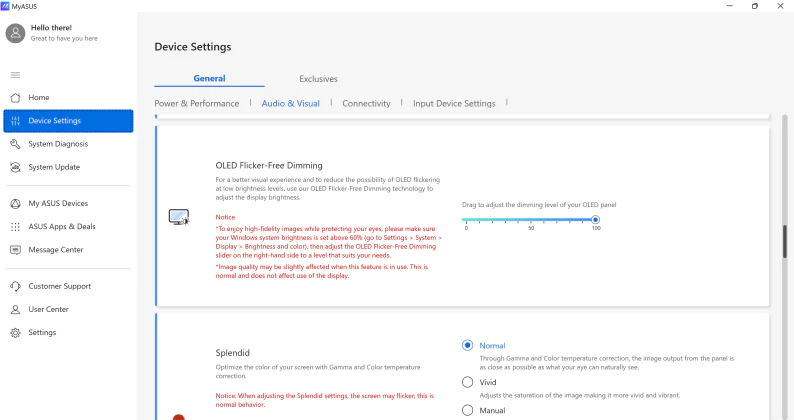This screenshot has height=420, width=794.
Task: Click the Device Settings page title
Action: point(193,47)
